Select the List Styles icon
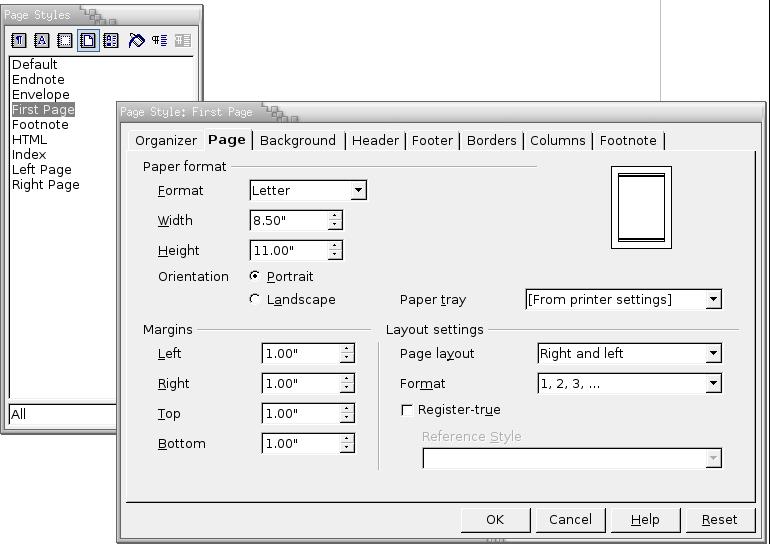Viewport: 770px width, 544px height. click(111, 41)
